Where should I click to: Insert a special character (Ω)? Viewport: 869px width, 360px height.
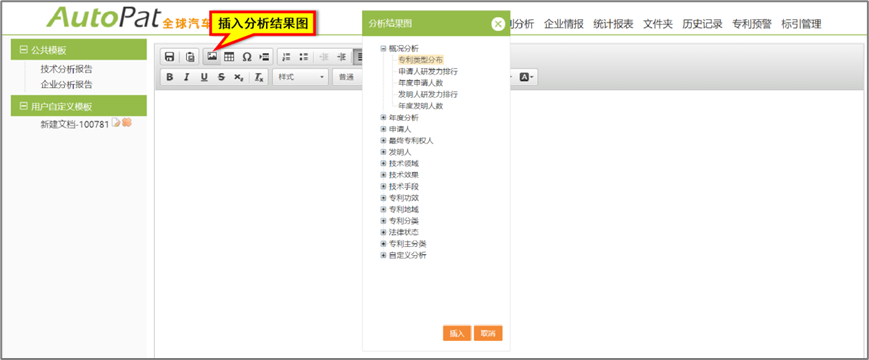[247, 56]
